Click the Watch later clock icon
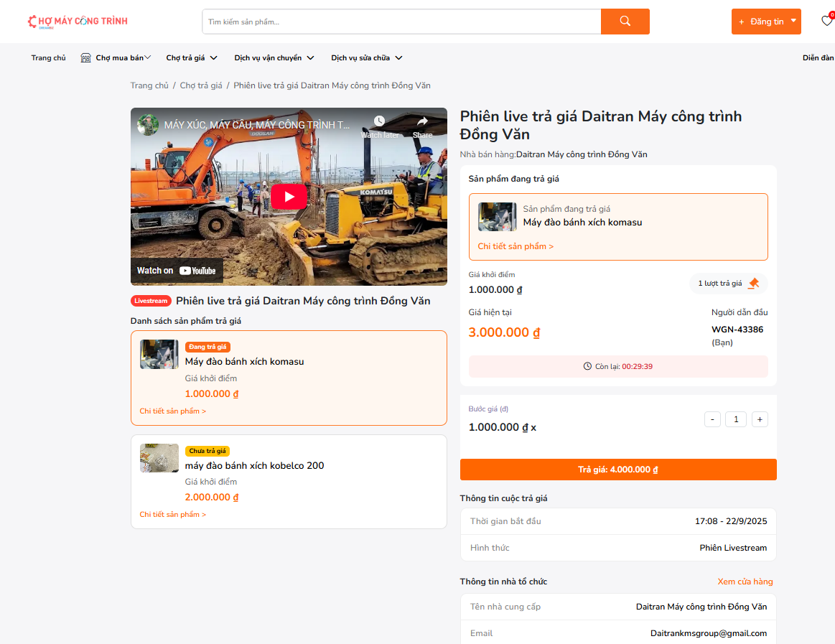 (379, 122)
